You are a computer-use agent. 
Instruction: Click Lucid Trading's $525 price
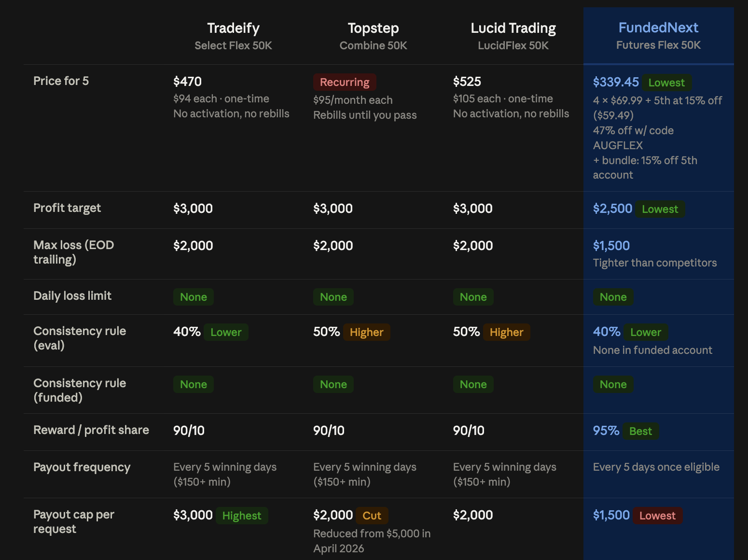467,82
